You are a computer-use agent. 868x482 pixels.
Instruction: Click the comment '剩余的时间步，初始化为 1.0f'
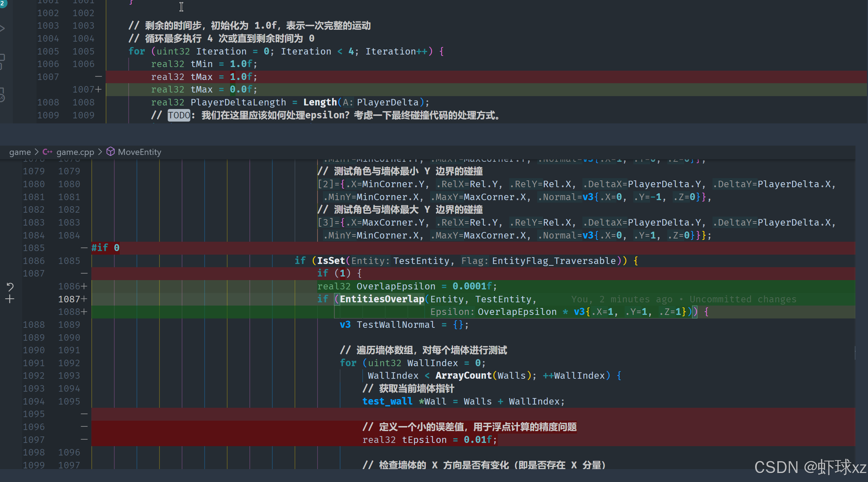coord(249,25)
